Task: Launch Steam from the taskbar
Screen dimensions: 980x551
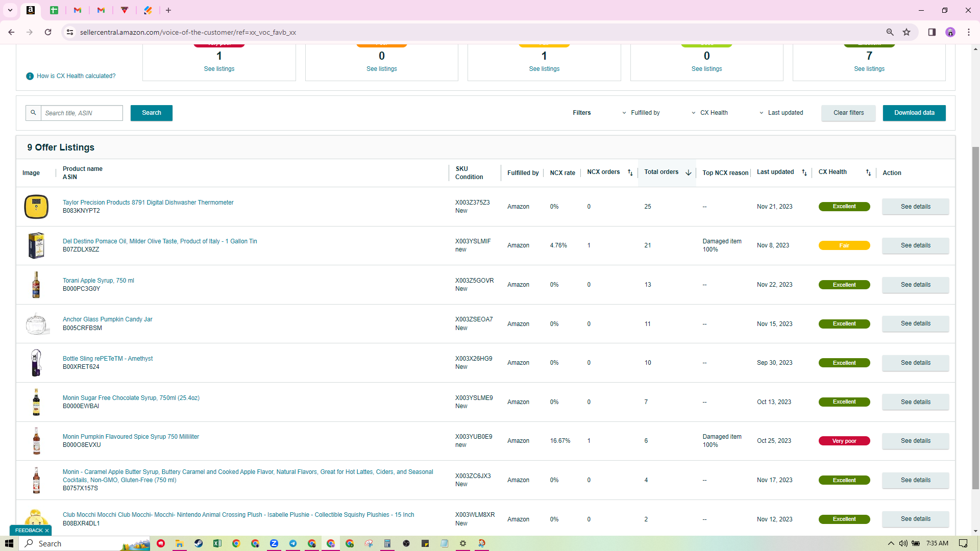Action: (199, 543)
